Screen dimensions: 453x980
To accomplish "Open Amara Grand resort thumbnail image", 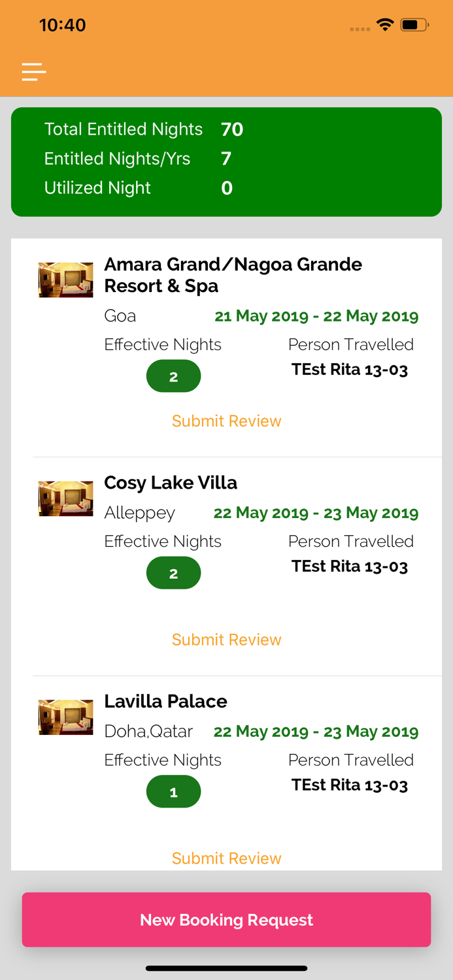I will pyautogui.click(x=65, y=280).
